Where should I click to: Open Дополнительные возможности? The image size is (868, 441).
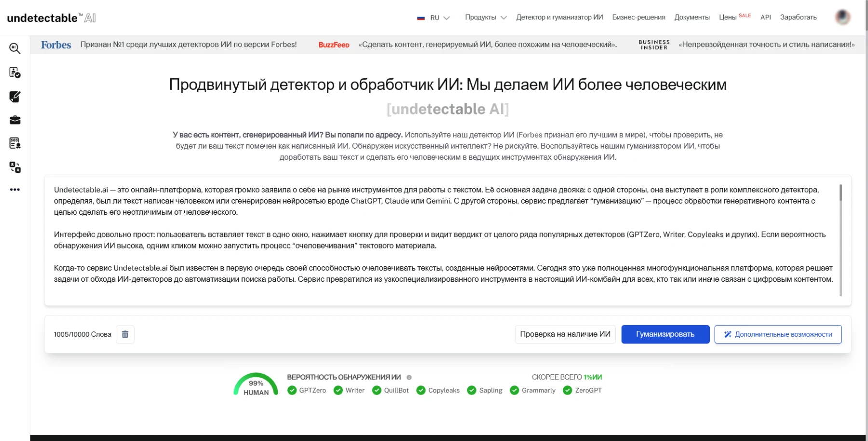pos(778,334)
